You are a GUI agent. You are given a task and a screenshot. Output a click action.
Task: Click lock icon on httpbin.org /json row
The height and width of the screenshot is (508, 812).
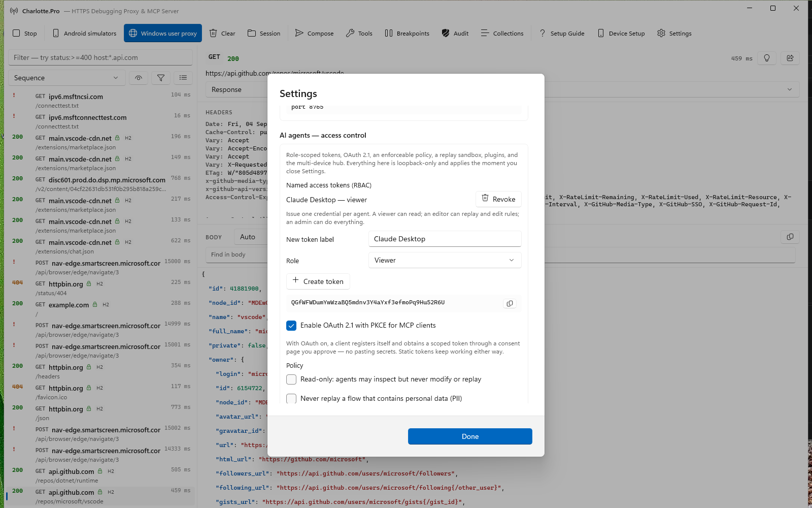[89, 409]
